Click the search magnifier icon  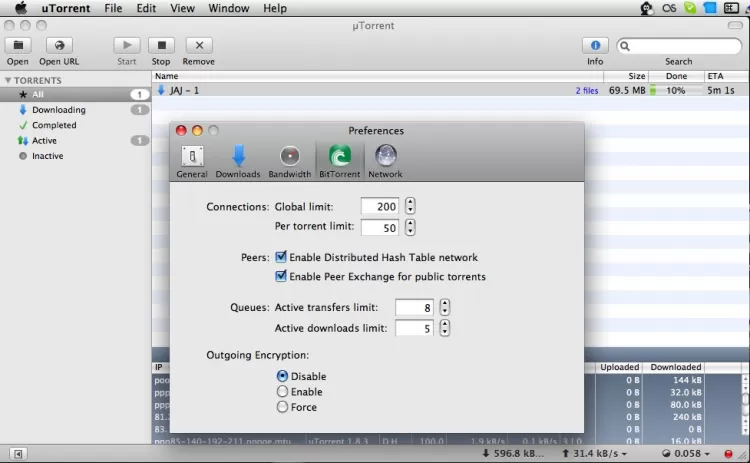tap(625, 46)
